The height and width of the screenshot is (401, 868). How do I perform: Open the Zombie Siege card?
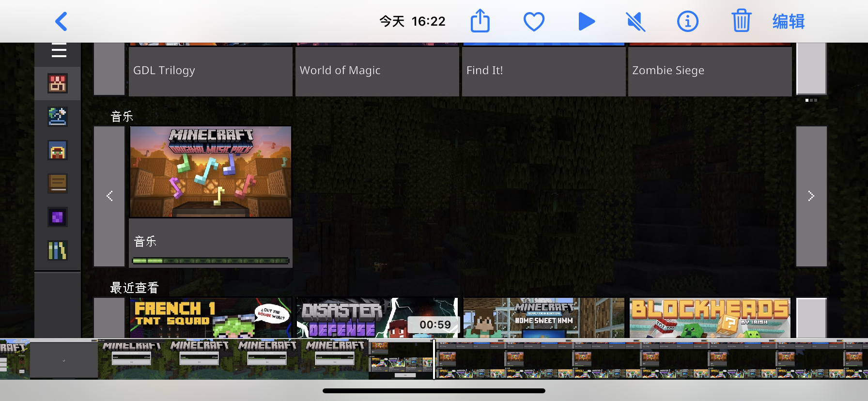click(710, 70)
